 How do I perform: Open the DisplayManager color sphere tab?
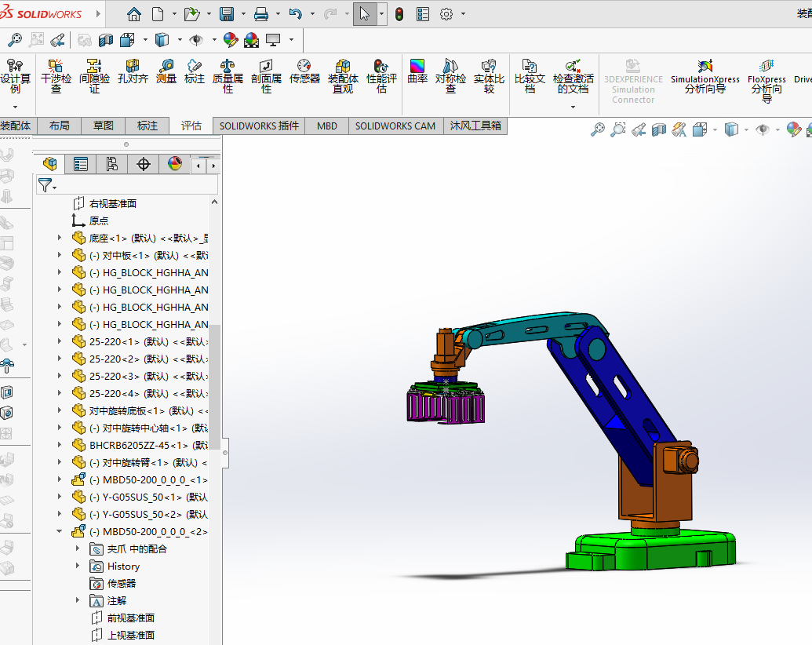click(175, 164)
